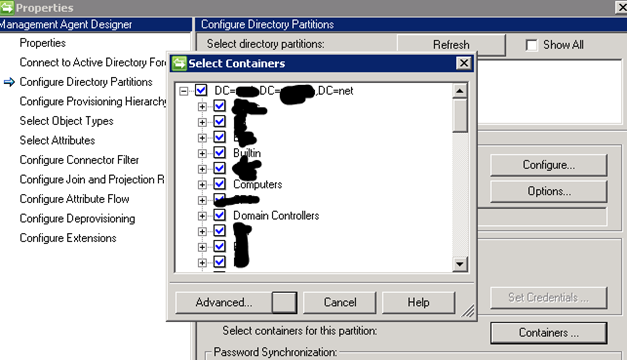
Task: Click Advanced... in Select Containers dialog
Action: click(x=224, y=302)
